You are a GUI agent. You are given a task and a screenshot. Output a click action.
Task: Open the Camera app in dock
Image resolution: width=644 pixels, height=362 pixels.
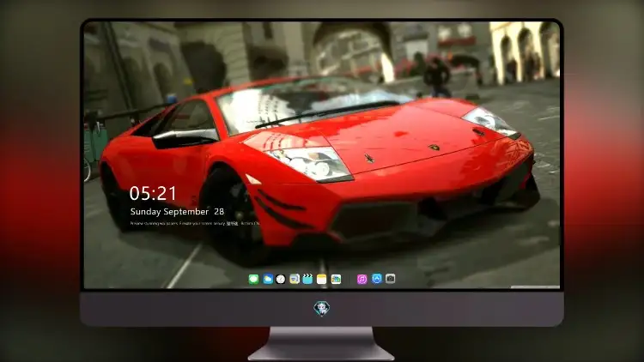[x=391, y=279]
